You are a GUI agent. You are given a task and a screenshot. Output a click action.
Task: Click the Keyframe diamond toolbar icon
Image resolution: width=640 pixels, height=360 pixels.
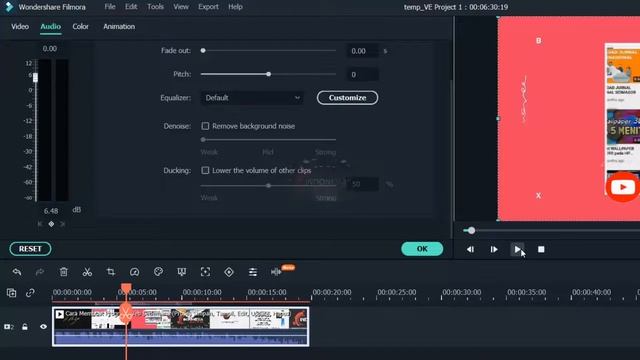[x=229, y=272]
